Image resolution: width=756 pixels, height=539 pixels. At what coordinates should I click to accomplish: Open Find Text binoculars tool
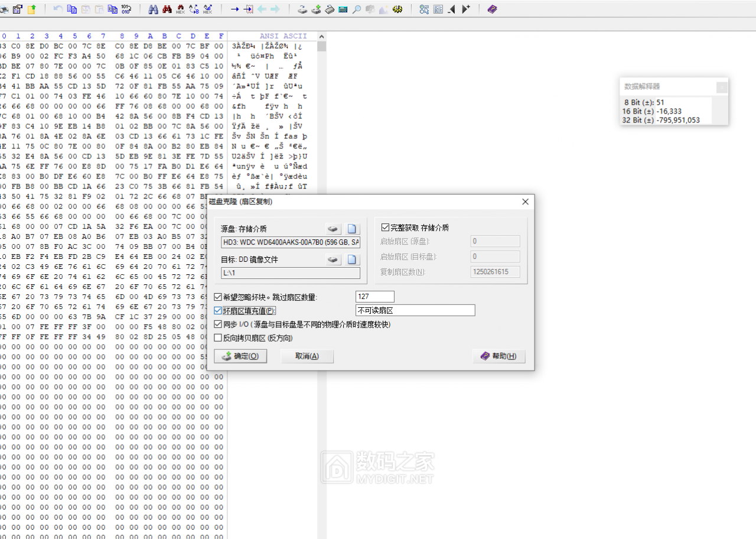pyautogui.click(x=153, y=9)
